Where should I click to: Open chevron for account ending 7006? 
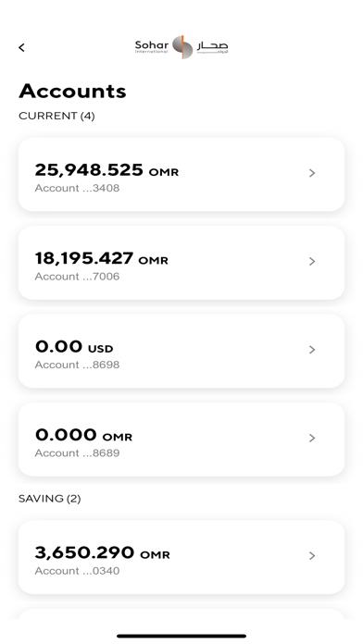(312, 262)
